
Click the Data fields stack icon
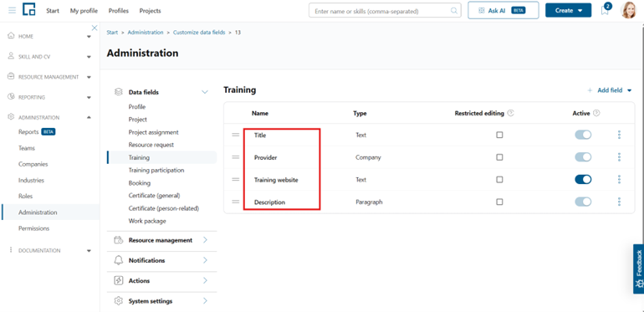(x=118, y=92)
